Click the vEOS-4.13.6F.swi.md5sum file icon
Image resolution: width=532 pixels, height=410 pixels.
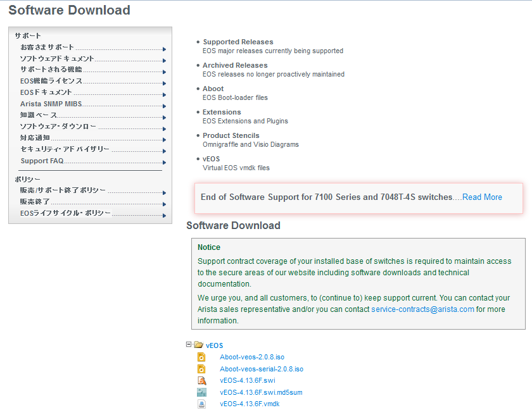click(x=201, y=392)
